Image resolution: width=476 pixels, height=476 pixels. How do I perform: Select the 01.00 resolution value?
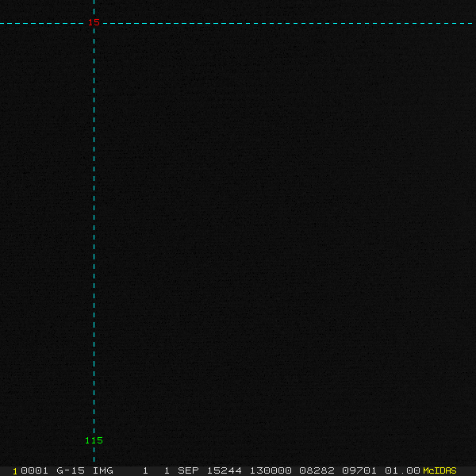tap(402, 470)
